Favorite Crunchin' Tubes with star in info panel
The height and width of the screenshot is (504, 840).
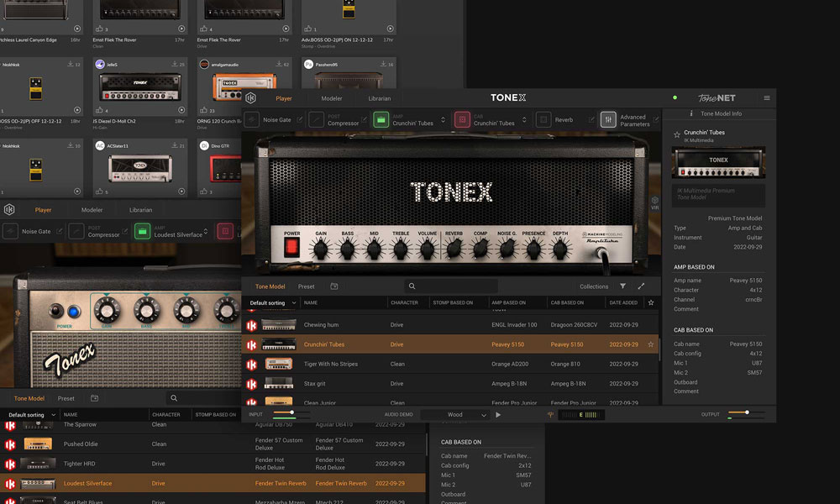point(677,134)
